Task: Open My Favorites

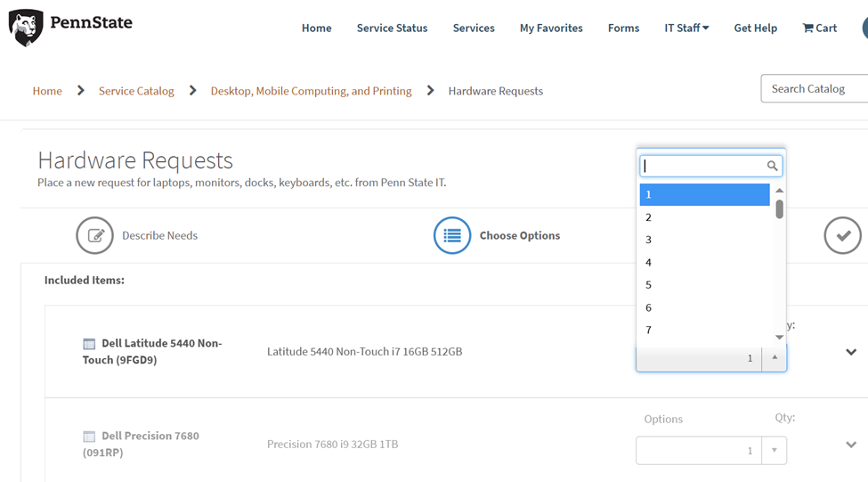Action: point(551,28)
